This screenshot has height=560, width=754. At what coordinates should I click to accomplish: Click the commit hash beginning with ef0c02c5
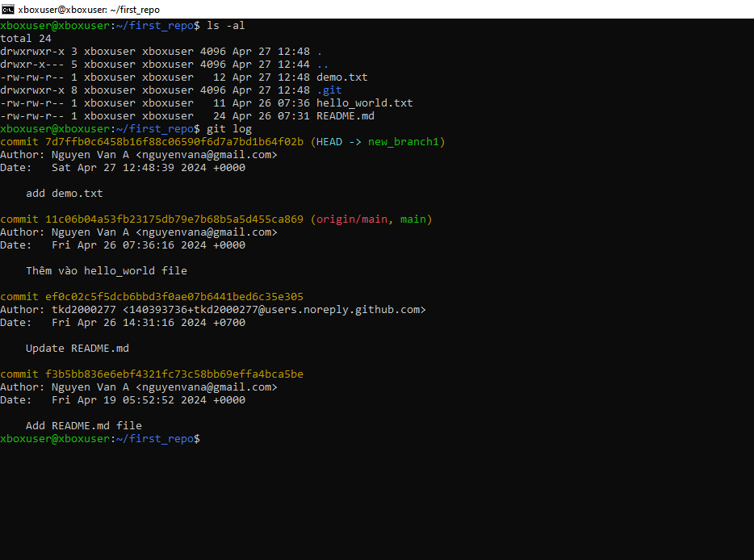pyautogui.click(x=174, y=297)
